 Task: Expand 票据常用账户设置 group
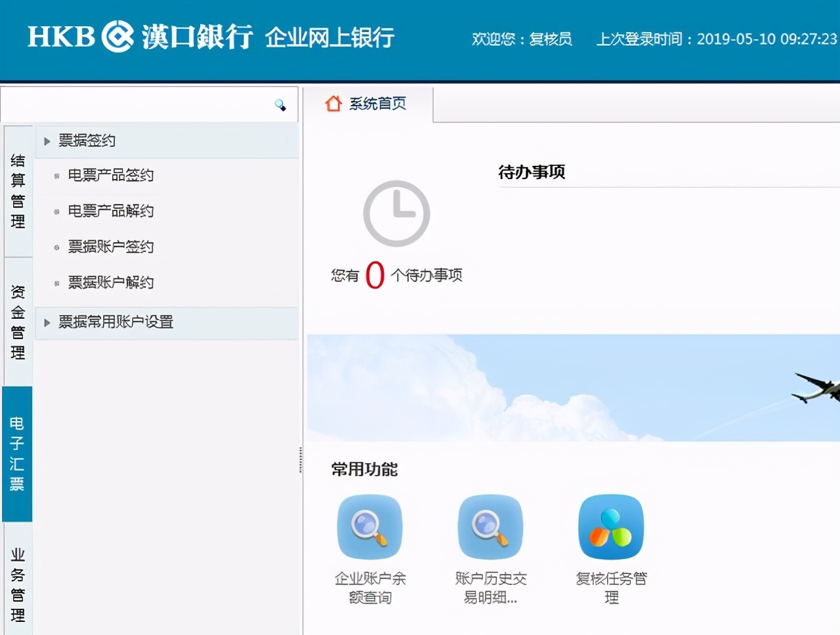(115, 322)
